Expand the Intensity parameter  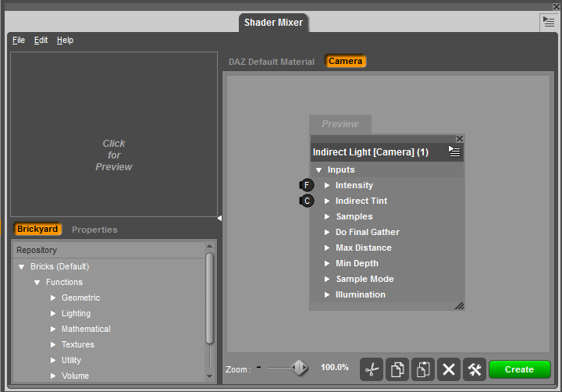click(x=327, y=185)
